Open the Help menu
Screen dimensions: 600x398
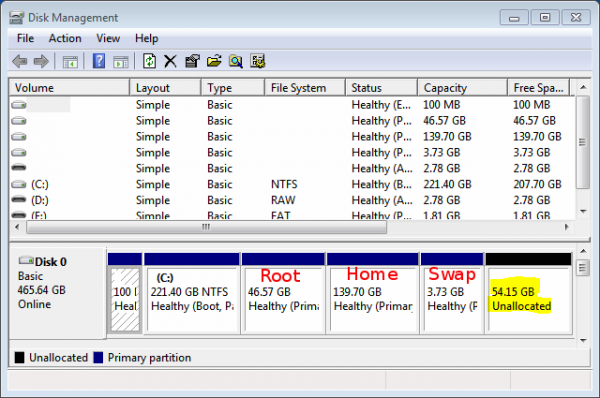pyautogui.click(x=146, y=38)
